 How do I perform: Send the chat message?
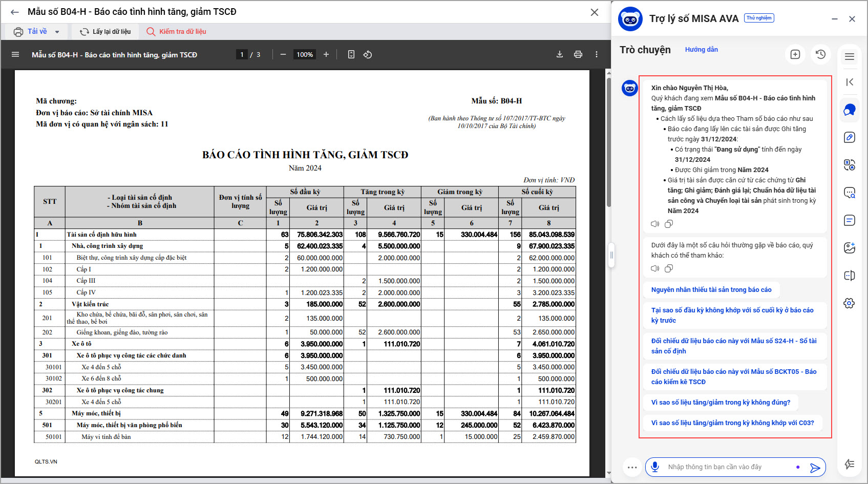pos(815,467)
